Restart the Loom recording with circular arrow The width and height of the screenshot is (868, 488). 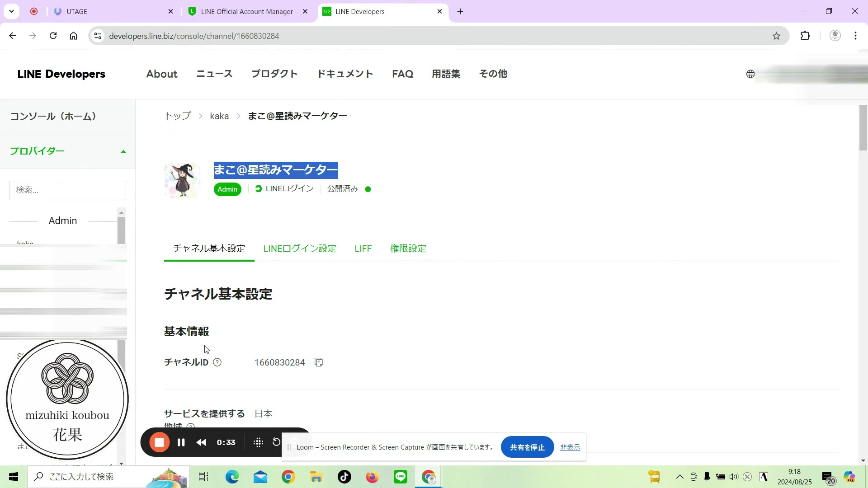(x=277, y=442)
